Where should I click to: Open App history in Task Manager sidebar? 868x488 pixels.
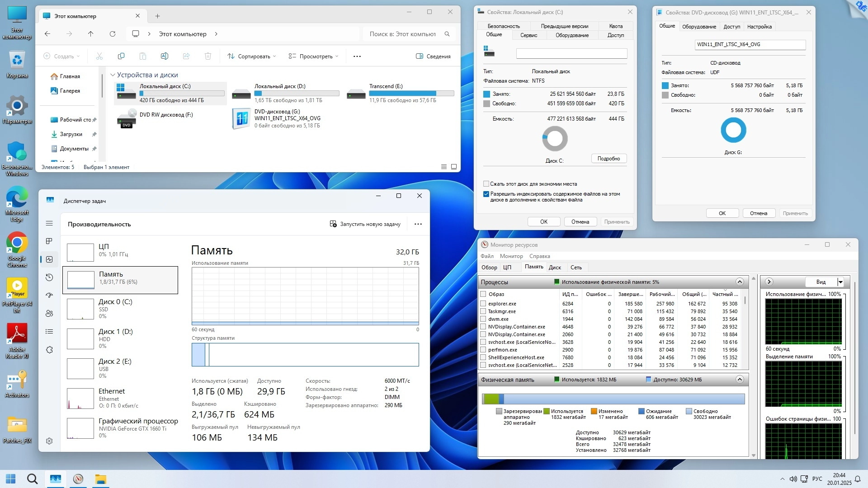(x=49, y=277)
